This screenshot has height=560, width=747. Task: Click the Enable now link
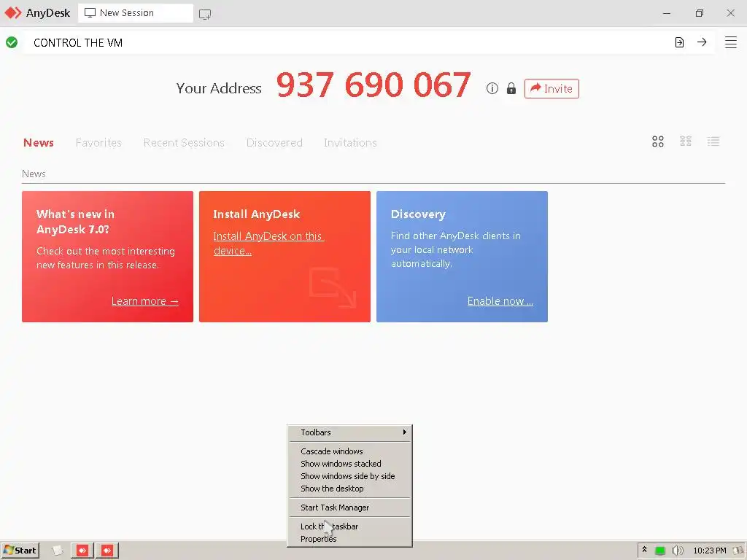tap(500, 301)
